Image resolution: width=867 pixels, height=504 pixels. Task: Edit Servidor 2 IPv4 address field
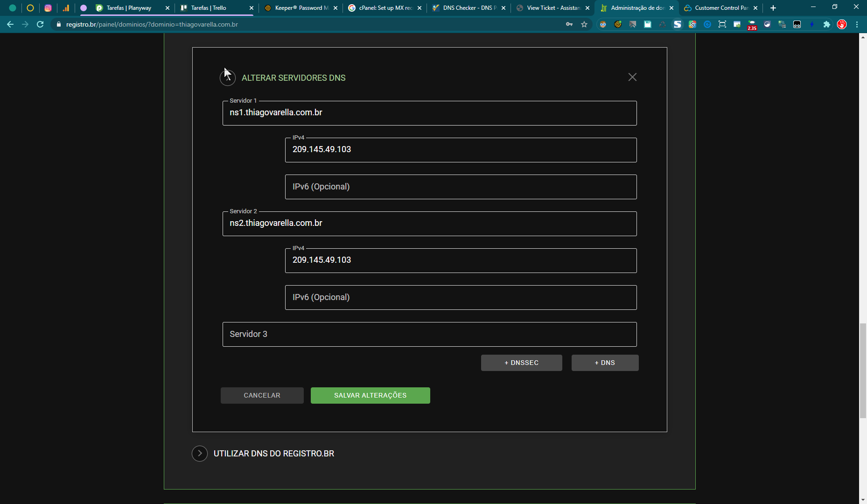(461, 260)
